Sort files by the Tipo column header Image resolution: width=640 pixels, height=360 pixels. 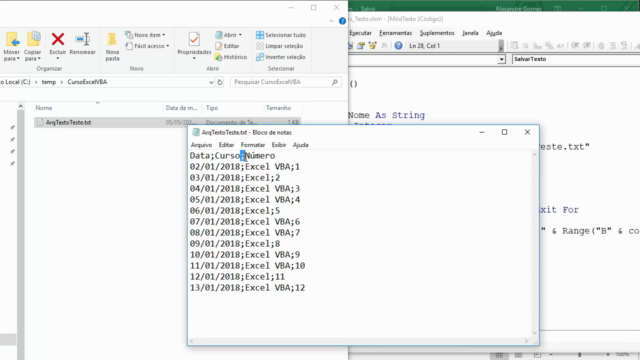[212, 108]
